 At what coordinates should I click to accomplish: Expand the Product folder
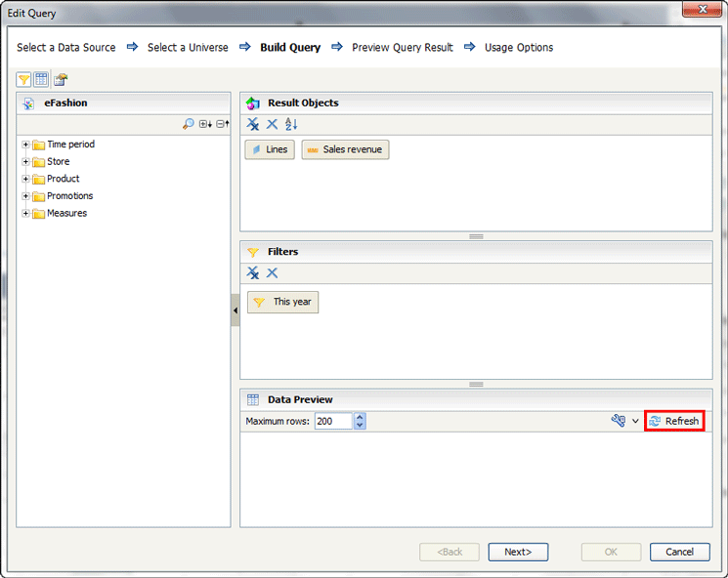click(x=25, y=179)
